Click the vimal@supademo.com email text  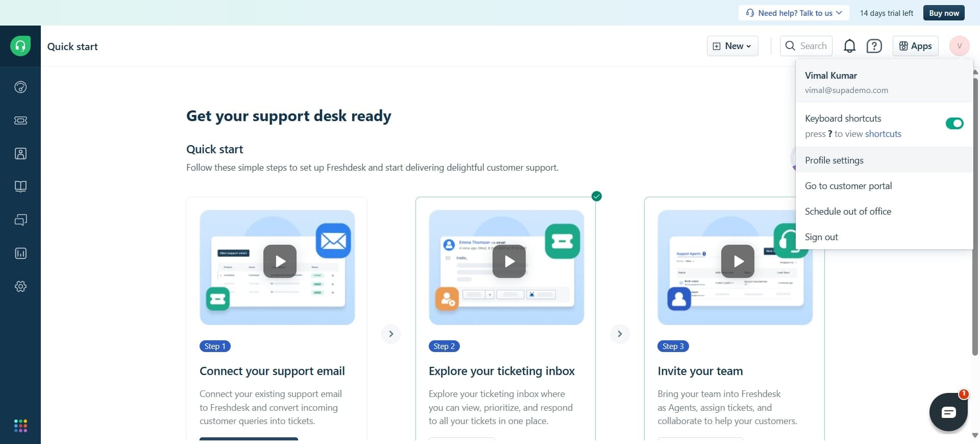pos(846,90)
